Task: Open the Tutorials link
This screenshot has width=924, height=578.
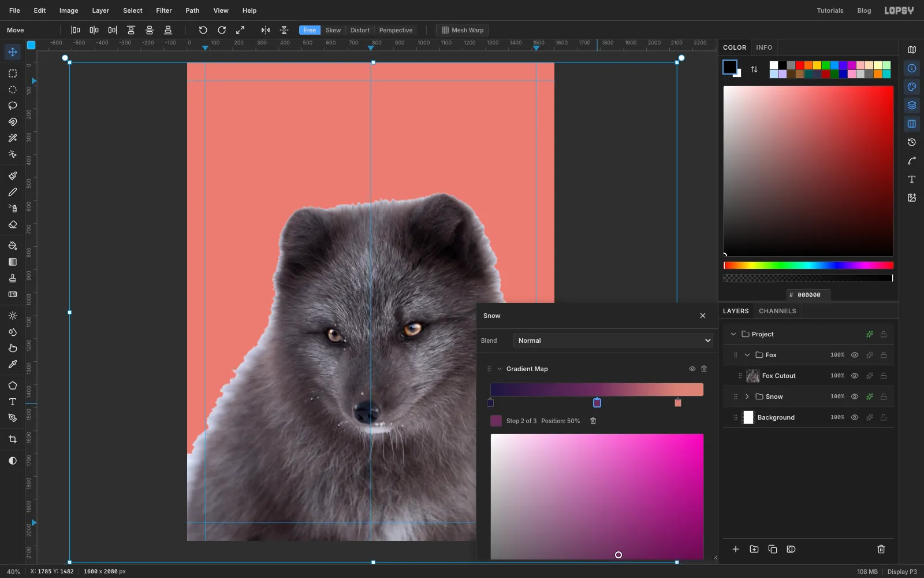Action: point(830,10)
